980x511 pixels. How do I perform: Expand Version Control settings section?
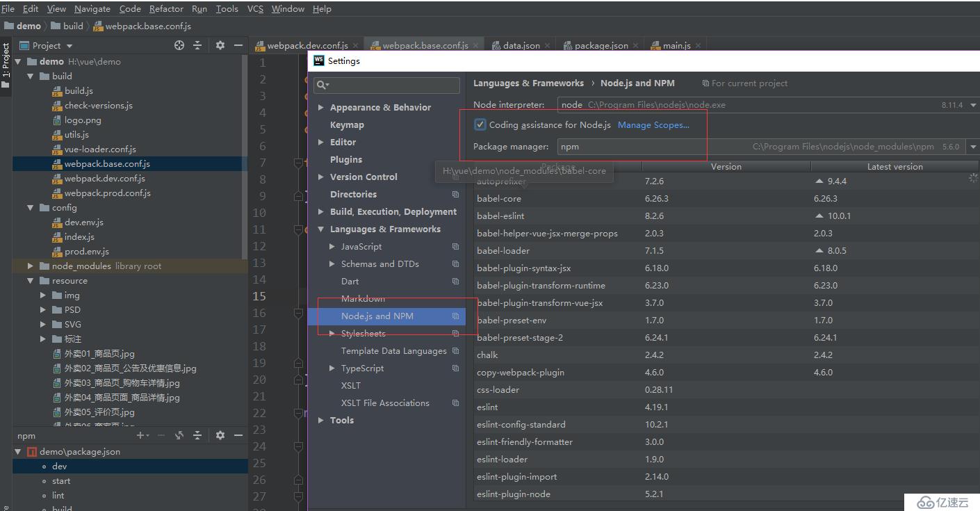point(320,177)
